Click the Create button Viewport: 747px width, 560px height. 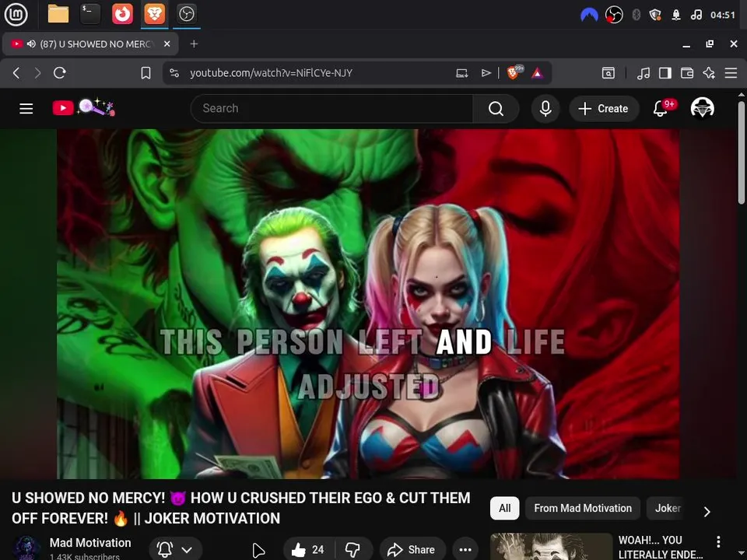coord(603,109)
